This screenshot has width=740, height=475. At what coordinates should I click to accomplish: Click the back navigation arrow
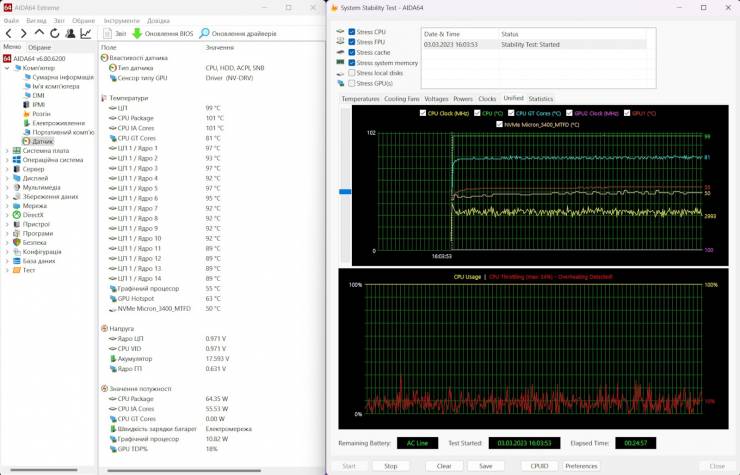click(x=9, y=33)
